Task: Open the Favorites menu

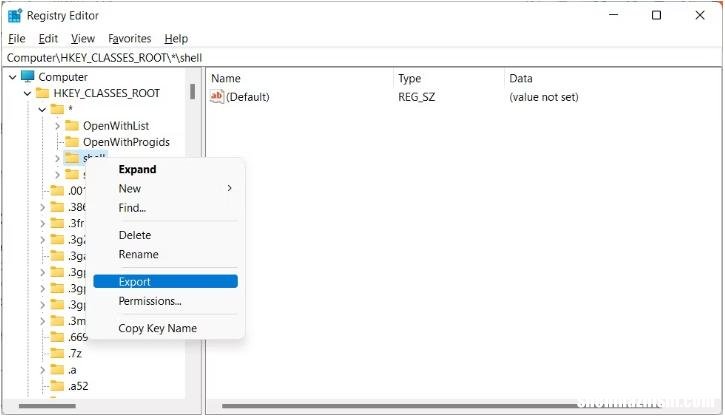Action: pos(129,38)
